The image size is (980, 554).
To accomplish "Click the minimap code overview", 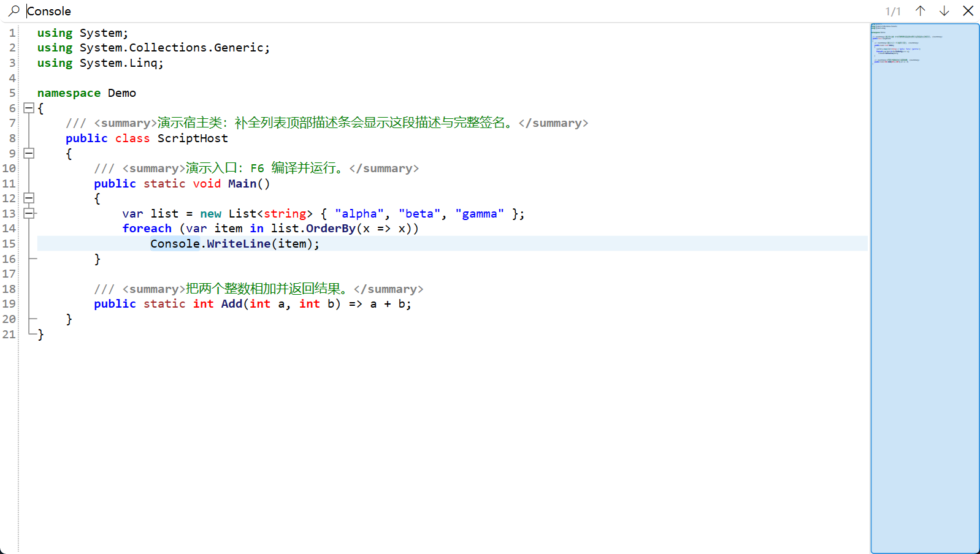I will point(925,288).
